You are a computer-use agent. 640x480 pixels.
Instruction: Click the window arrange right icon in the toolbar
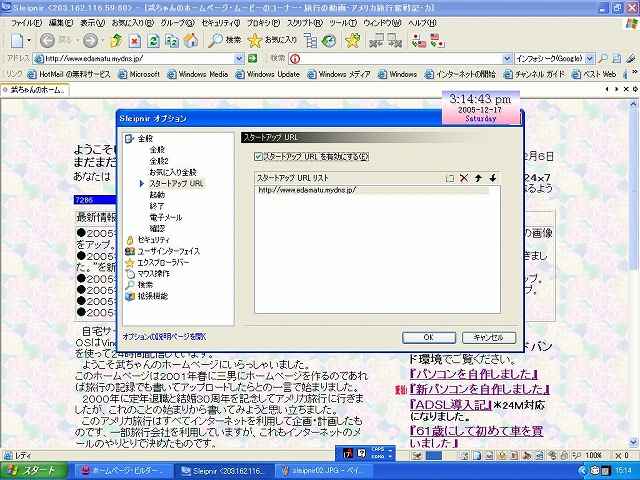(394, 40)
